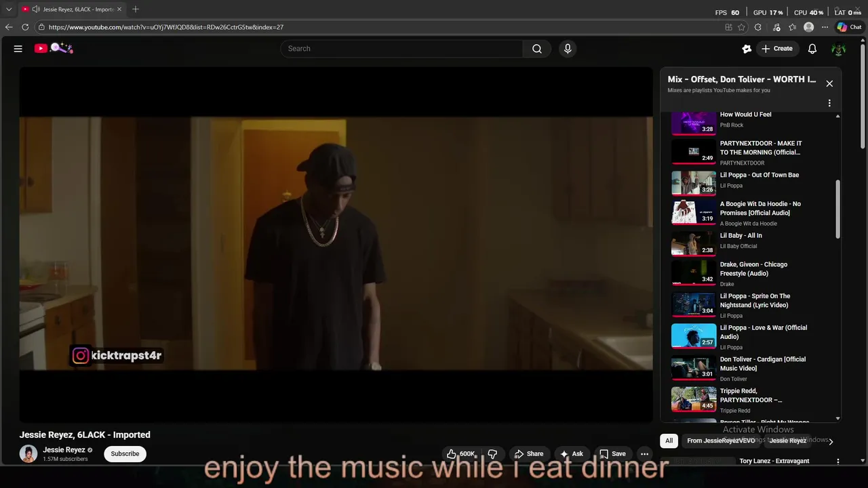The width and height of the screenshot is (868, 488).
Task: Open the YouTube account avatar menu
Action: (x=839, y=49)
